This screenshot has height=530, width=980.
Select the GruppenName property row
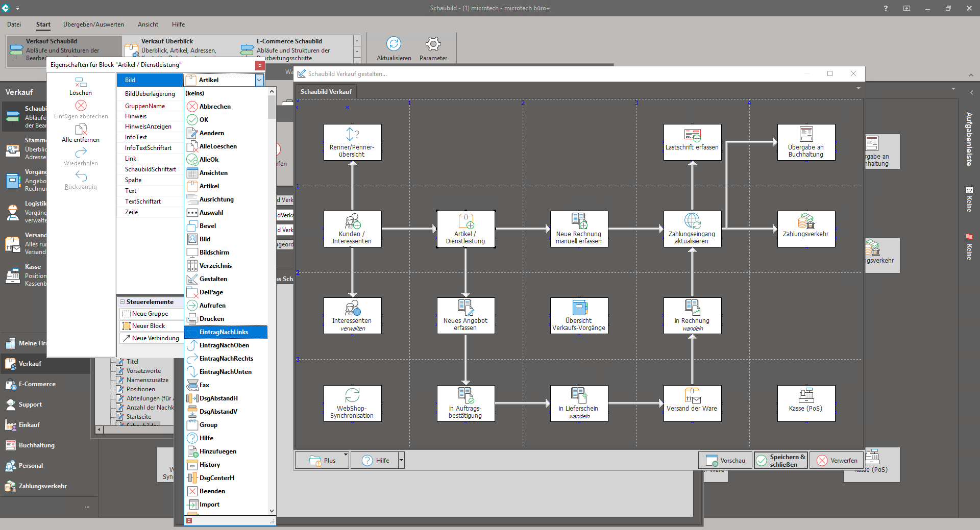(x=145, y=106)
